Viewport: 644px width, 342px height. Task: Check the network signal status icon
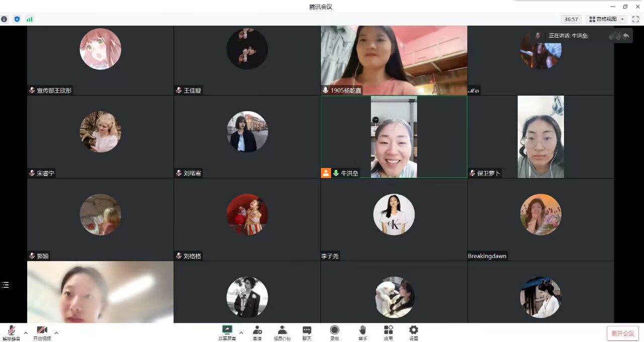tap(30, 19)
